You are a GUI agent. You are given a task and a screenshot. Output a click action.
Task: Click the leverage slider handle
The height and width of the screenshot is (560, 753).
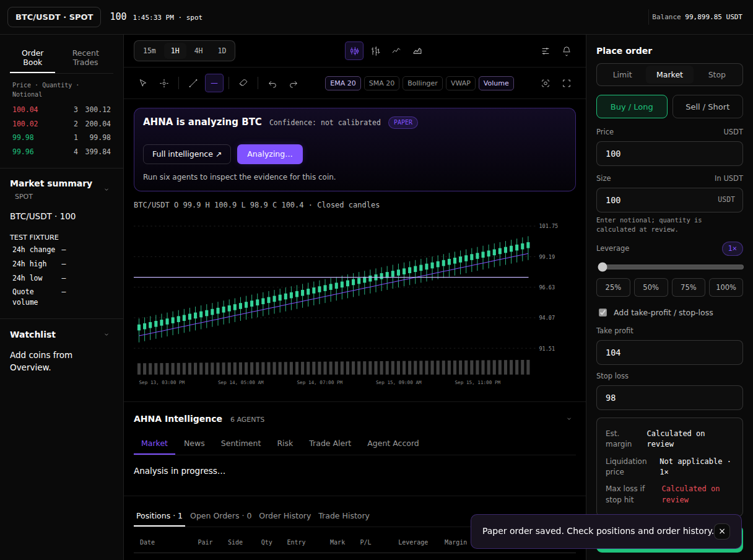603,267
